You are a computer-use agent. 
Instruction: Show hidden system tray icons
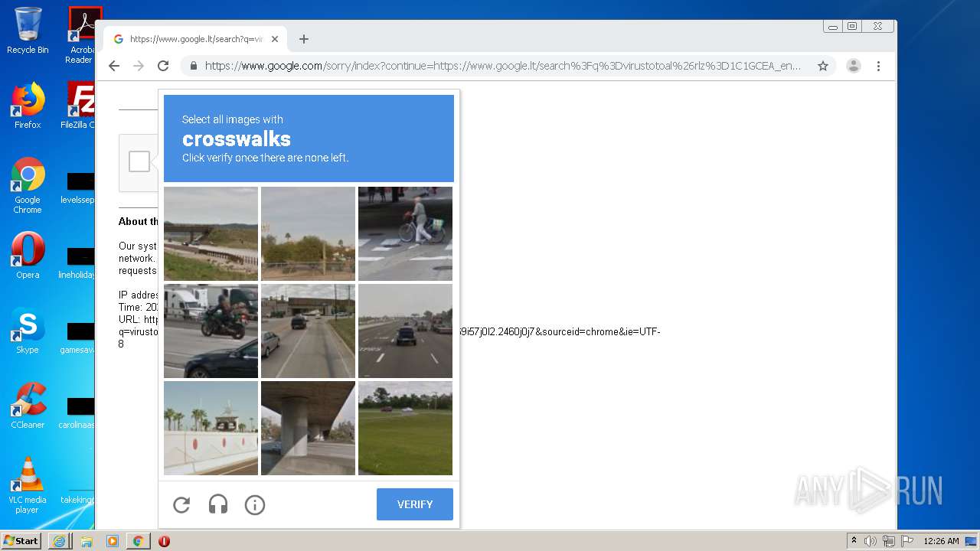854,541
